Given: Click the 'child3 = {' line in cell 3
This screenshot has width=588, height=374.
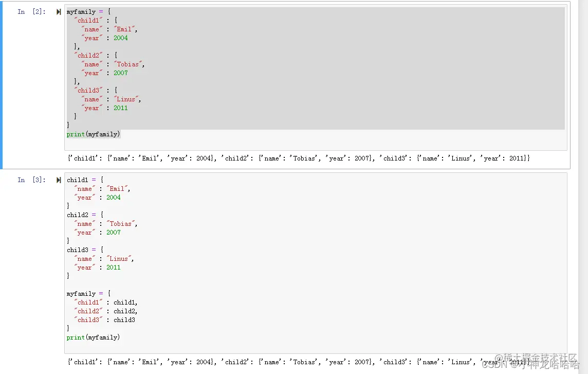Looking at the screenshot, I should click(x=85, y=250).
